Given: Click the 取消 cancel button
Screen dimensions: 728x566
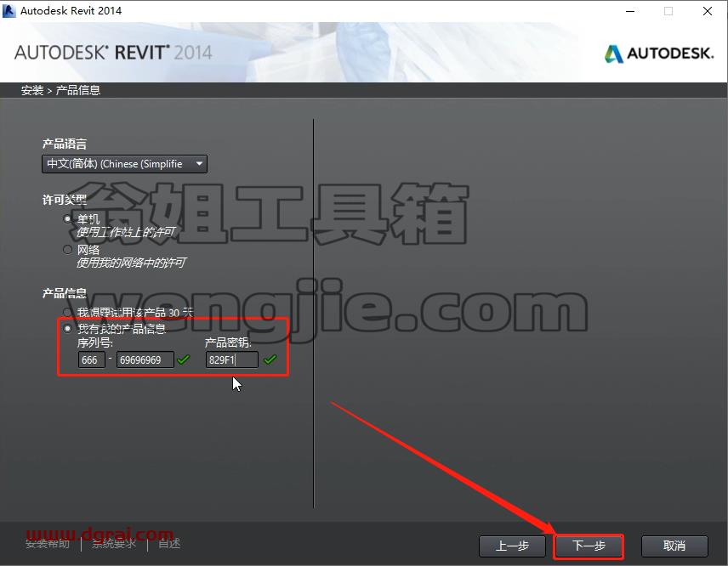Looking at the screenshot, I should 674,546.
